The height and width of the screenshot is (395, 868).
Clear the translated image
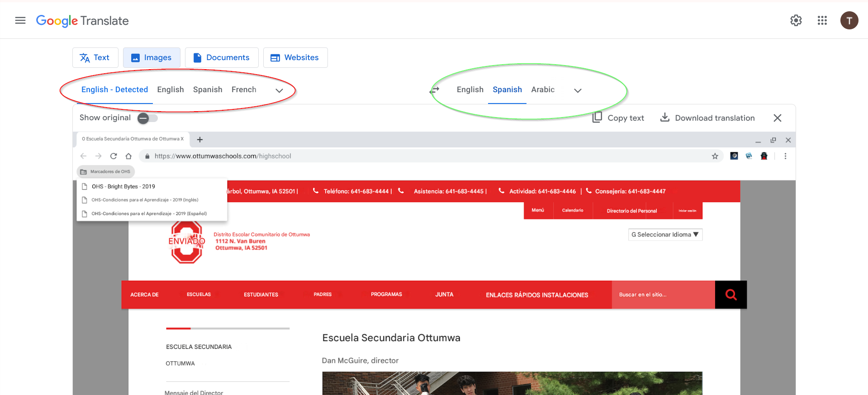click(x=778, y=118)
